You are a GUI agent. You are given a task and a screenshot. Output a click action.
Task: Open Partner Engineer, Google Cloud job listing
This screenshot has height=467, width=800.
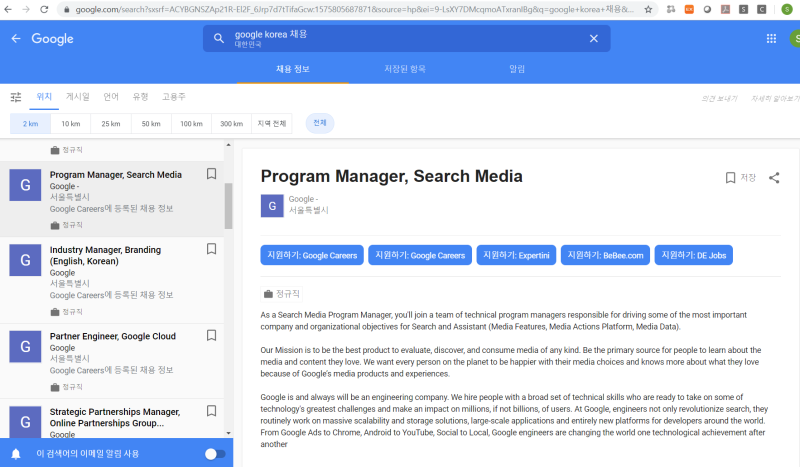(112, 361)
